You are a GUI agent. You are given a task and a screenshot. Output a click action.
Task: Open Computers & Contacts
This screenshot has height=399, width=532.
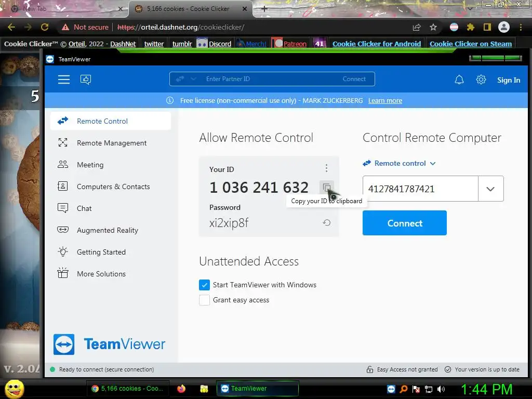pyautogui.click(x=111, y=187)
